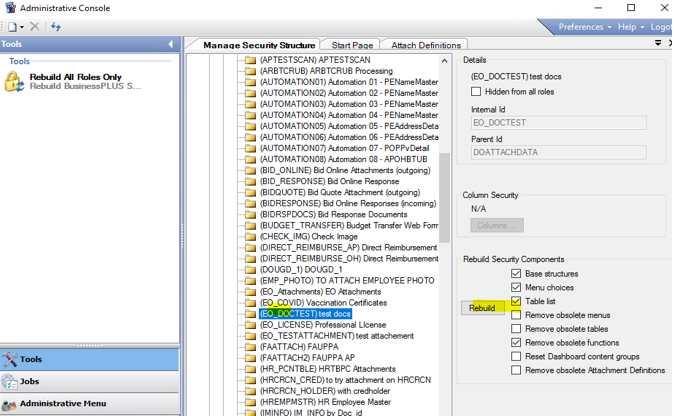Open the dropdown arrow beside New icon
Viewport: 674px width, 416px height.
pos(20,27)
